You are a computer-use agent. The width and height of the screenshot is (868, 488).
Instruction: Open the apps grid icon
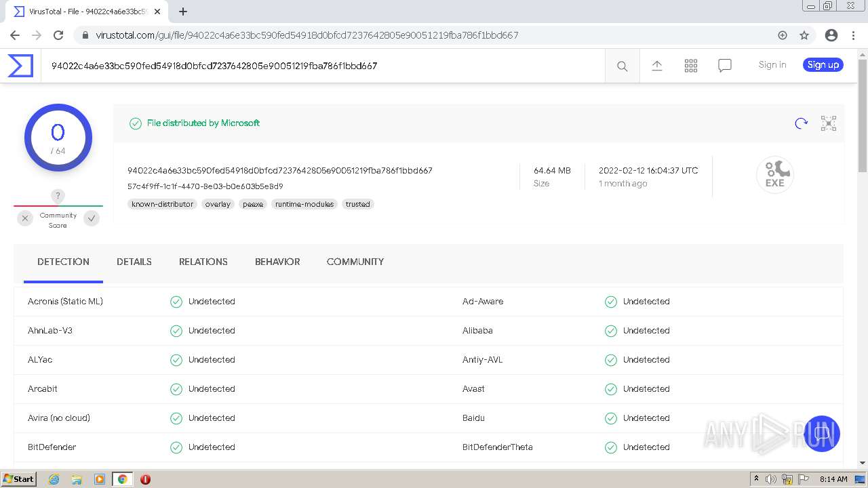[x=690, y=65]
